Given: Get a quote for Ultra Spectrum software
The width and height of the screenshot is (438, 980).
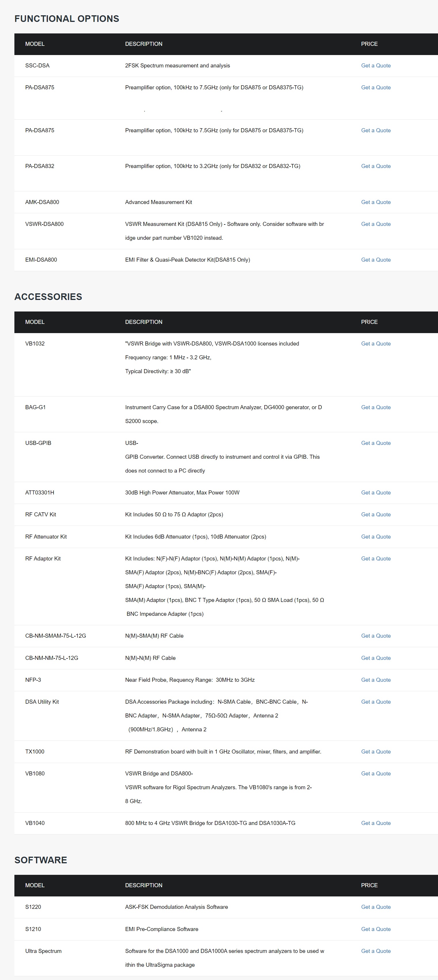Looking at the screenshot, I should (x=376, y=951).
